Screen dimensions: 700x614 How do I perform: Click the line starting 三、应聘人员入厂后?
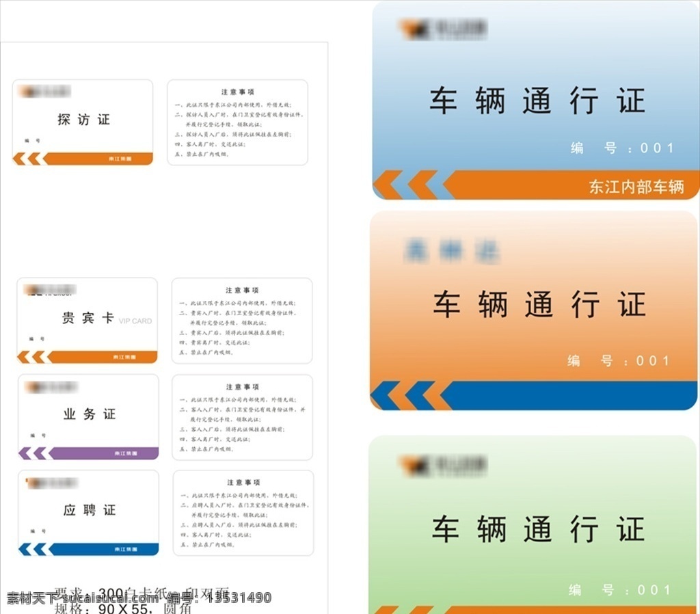pos(238,525)
